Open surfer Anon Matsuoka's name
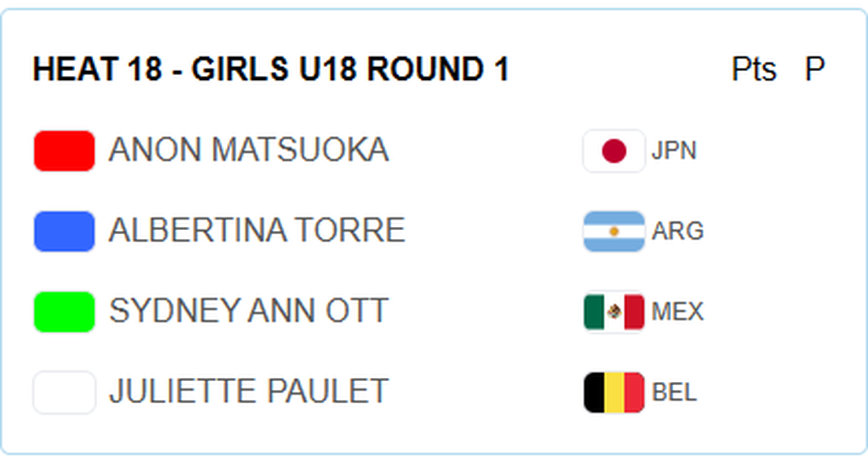 click(x=249, y=150)
